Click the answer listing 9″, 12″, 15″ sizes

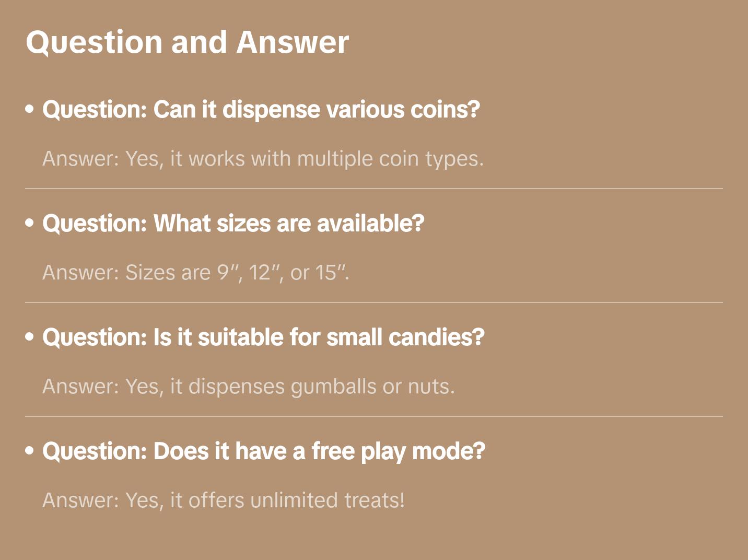pos(195,273)
